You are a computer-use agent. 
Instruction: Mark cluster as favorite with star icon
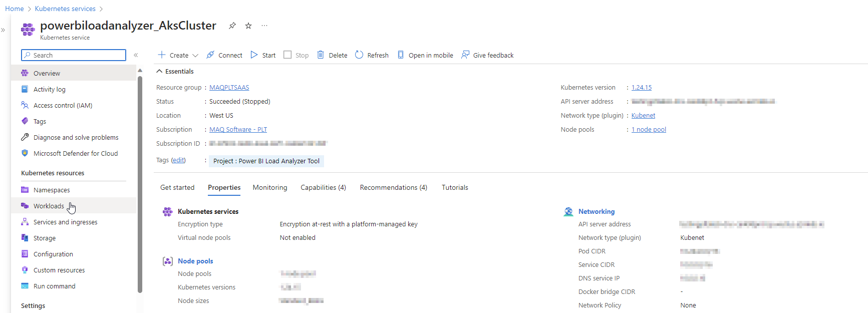(x=248, y=26)
